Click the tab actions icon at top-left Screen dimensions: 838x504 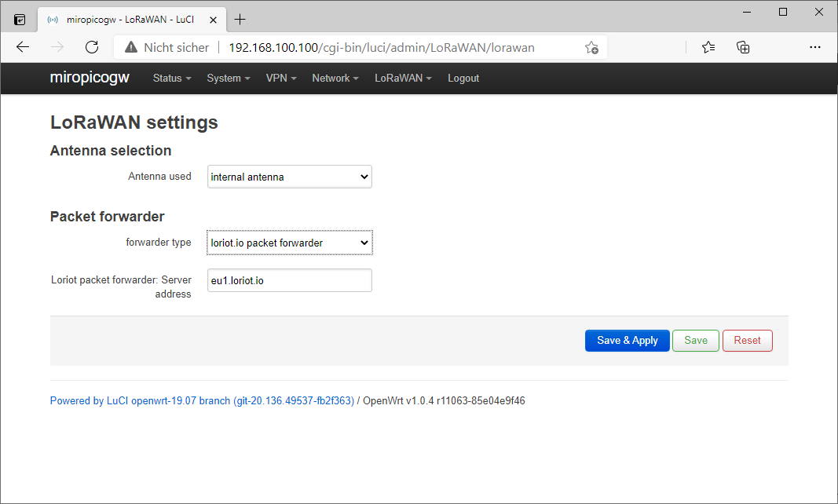pos(20,20)
